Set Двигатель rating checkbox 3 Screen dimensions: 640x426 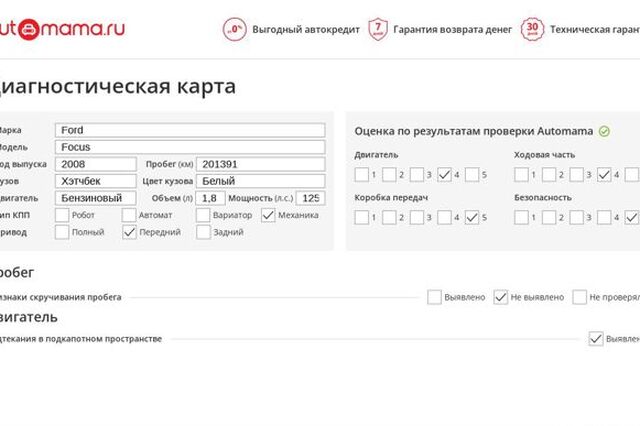pos(417,175)
